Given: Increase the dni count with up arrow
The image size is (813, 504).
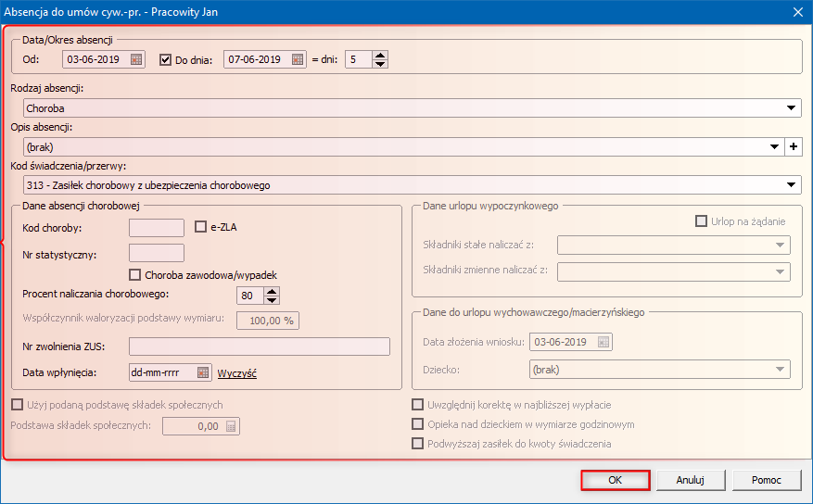Looking at the screenshot, I should click(380, 55).
